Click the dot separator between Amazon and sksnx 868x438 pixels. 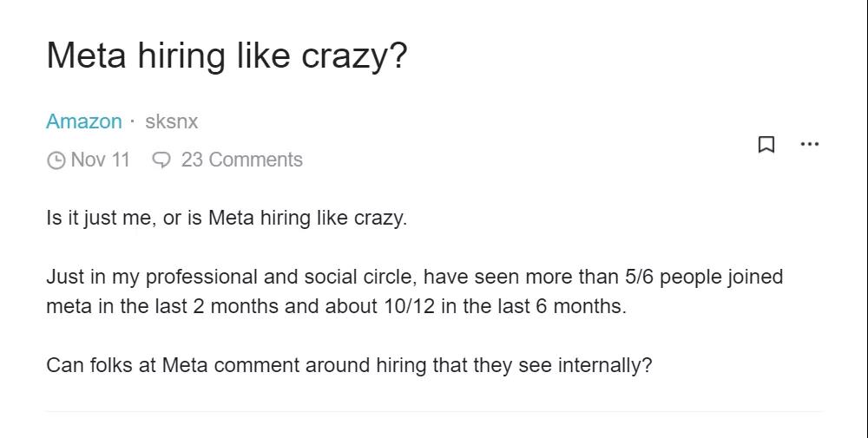click(x=133, y=121)
